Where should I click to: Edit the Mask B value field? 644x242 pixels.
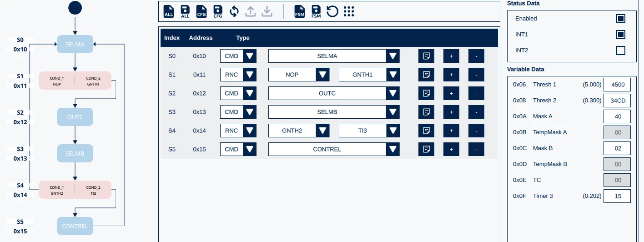pyautogui.click(x=617, y=148)
